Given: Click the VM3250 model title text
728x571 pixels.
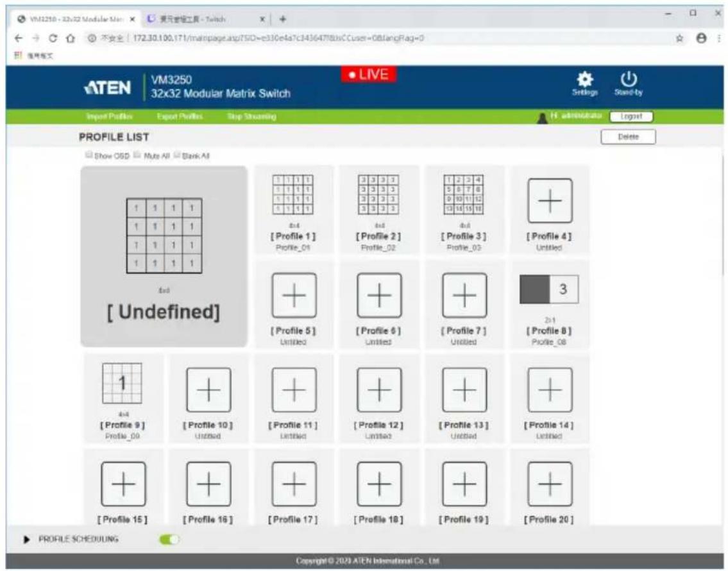Looking at the screenshot, I should click(171, 80).
